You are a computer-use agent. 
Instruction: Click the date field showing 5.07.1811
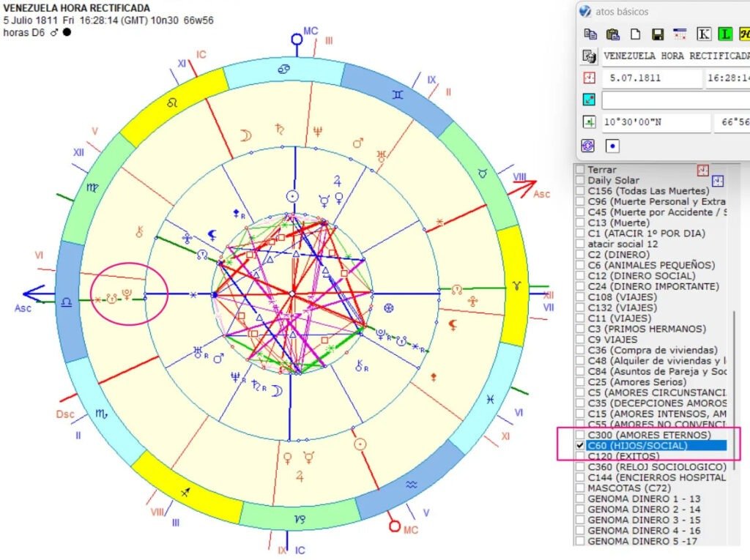point(652,78)
